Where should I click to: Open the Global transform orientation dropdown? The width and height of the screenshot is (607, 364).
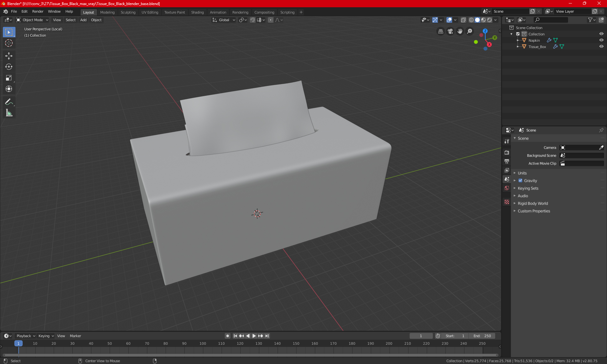[x=224, y=20]
